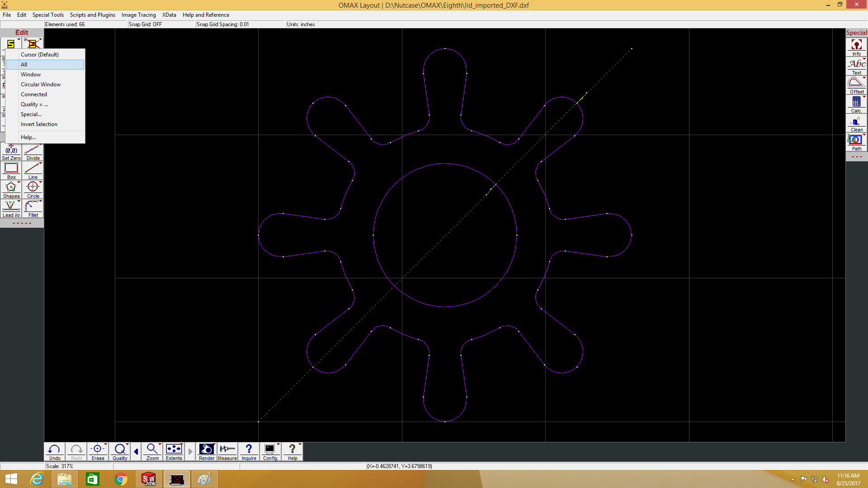Click the previous view left arrow
The height and width of the screenshot is (488, 868).
136,451
